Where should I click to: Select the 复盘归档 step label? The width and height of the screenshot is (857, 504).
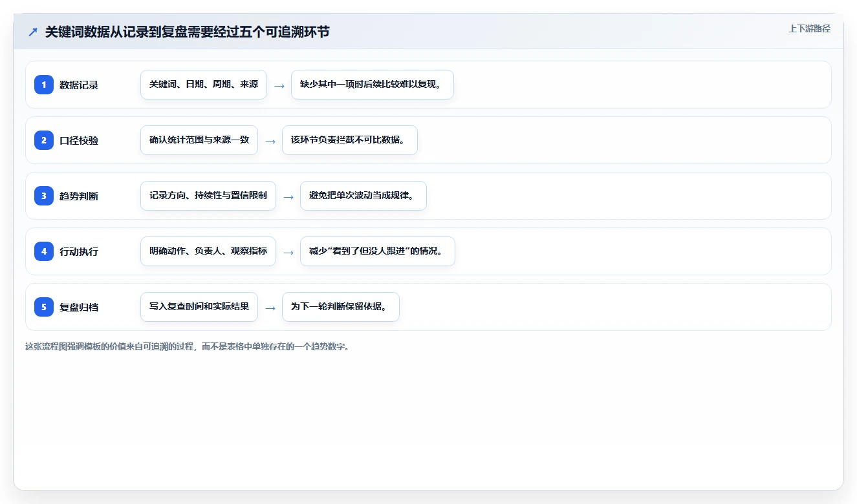tap(79, 307)
